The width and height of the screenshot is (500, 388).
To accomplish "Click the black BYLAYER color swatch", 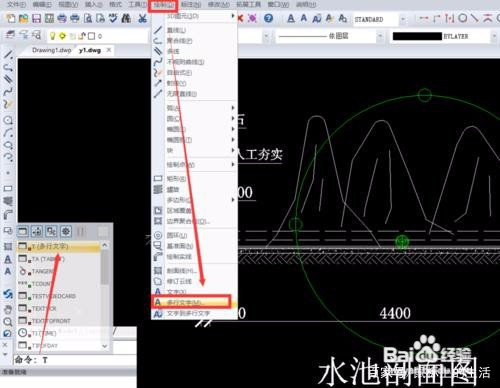I will [x=417, y=36].
